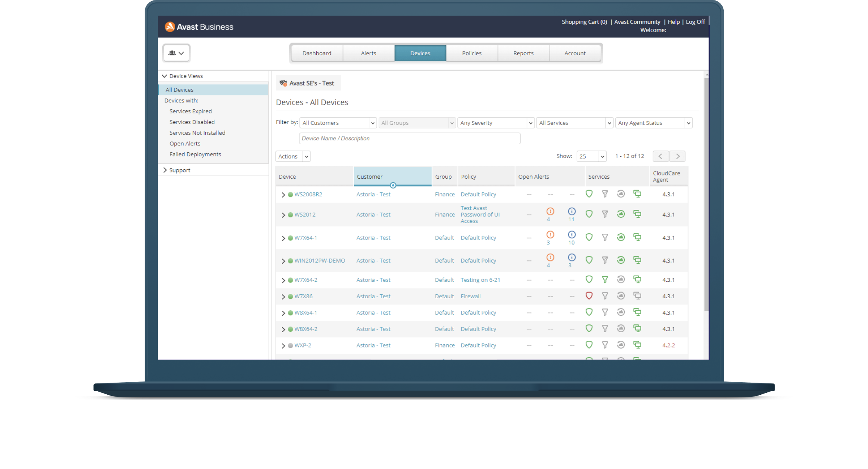Click the green backup icon for WS2012

(x=621, y=214)
